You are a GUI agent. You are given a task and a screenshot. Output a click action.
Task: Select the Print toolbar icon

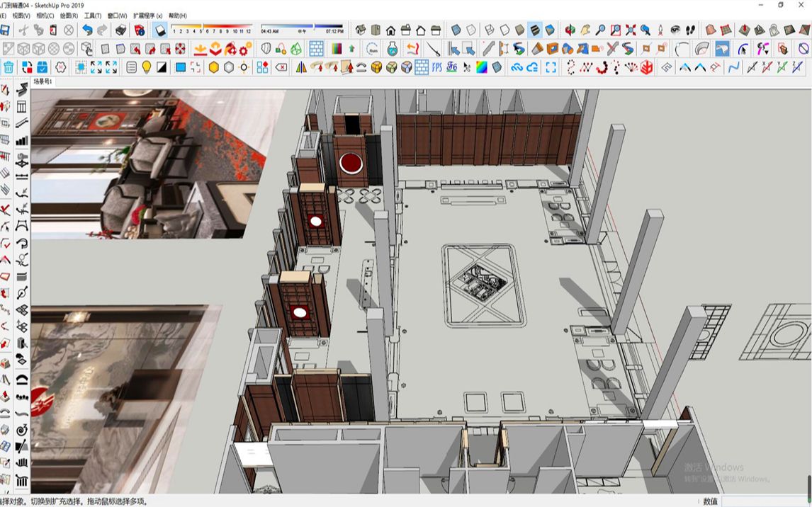tap(121, 30)
